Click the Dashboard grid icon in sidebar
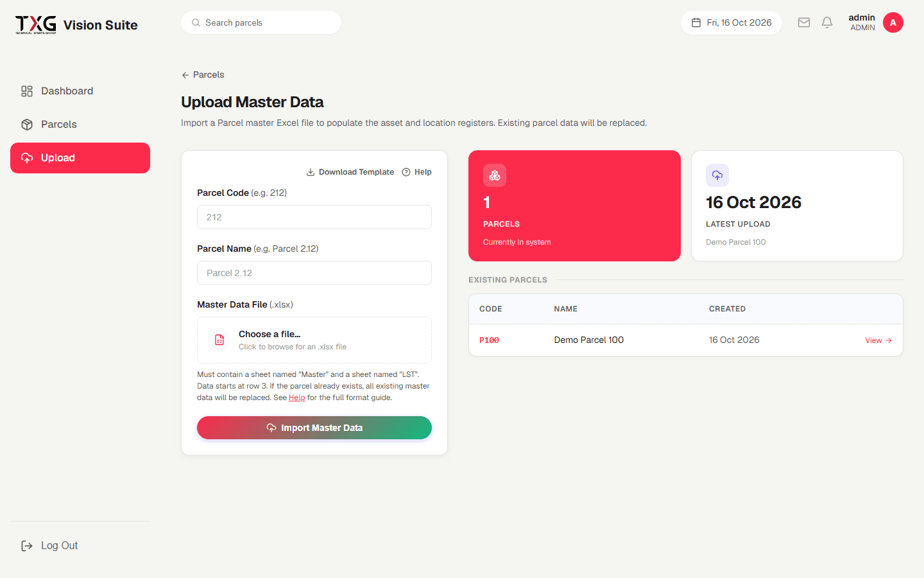 click(27, 91)
